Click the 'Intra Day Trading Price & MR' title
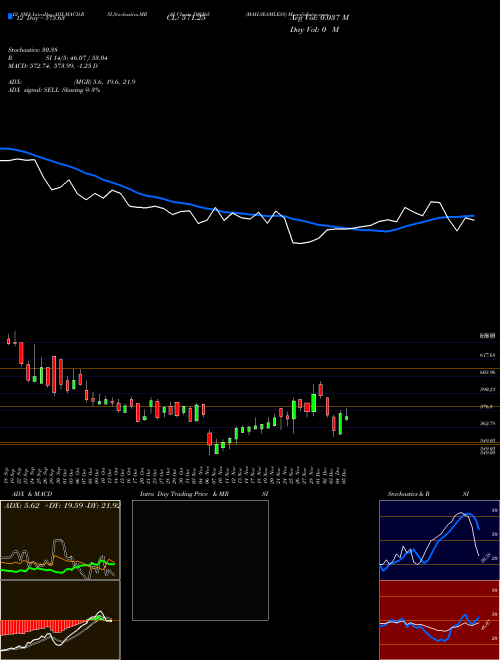The width and height of the screenshot is (500, 660). [x=185, y=494]
